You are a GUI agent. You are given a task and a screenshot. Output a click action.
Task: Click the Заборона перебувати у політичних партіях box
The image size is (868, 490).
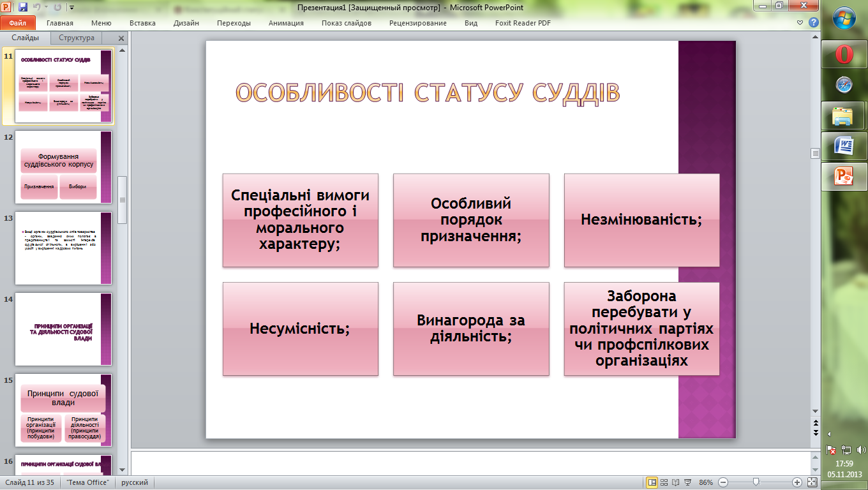[x=641, y=329]
